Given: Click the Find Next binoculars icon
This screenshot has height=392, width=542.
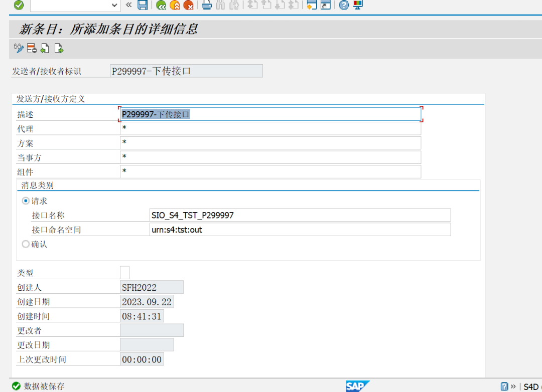Looking at the screenshot, I should [234, 5].
